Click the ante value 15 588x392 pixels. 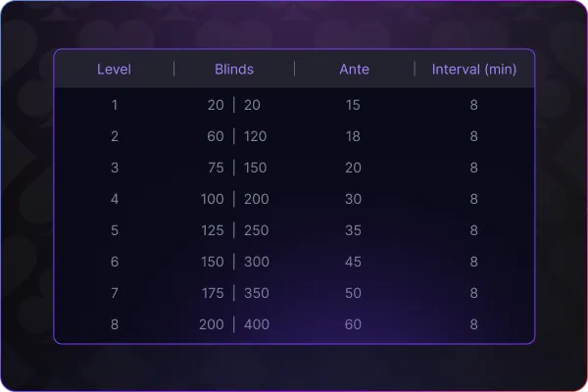point(353,105)
